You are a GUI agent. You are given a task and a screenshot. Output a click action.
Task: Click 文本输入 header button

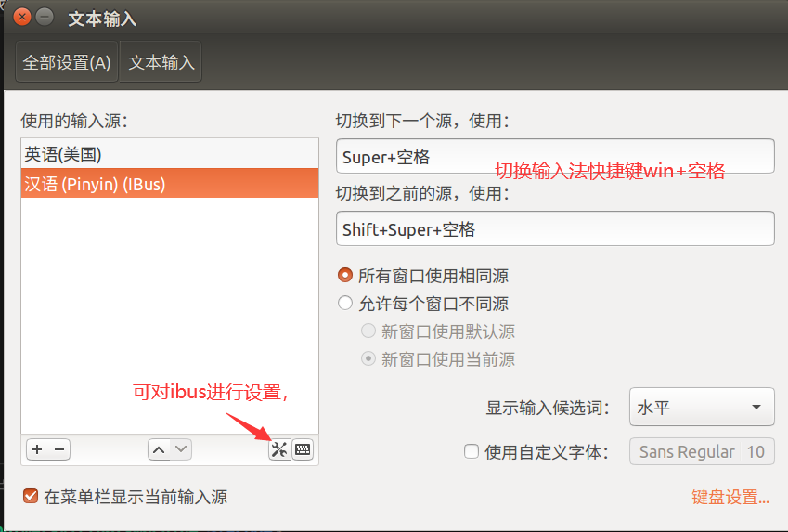(161, 62)
